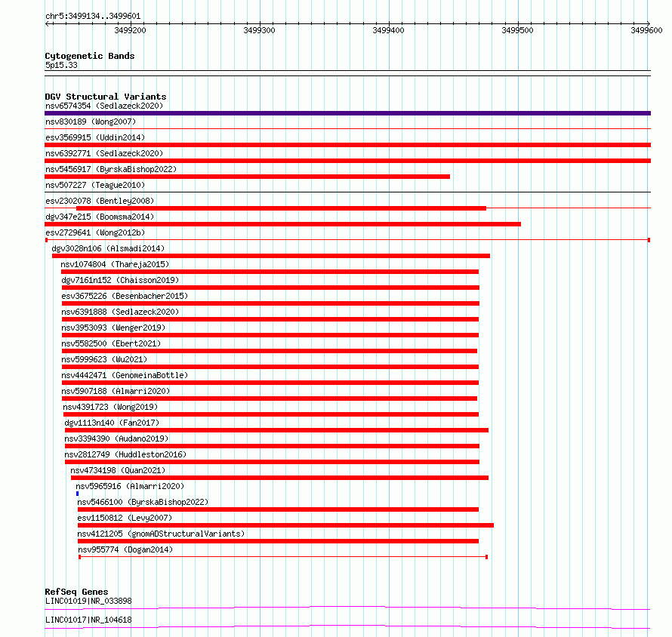Click the red bar under dgv347e215

click(283, 224)
